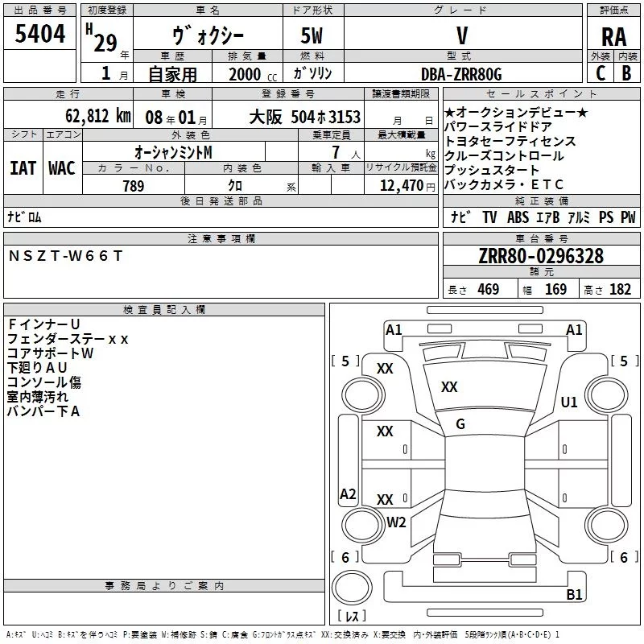Click the B1 mark near rear bumper
This screenshot has width=644, height=644.
click(574, 594)
